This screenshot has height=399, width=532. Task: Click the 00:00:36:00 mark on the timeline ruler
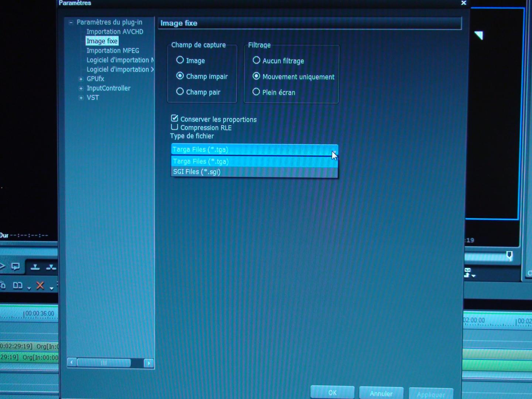(40, 314)
